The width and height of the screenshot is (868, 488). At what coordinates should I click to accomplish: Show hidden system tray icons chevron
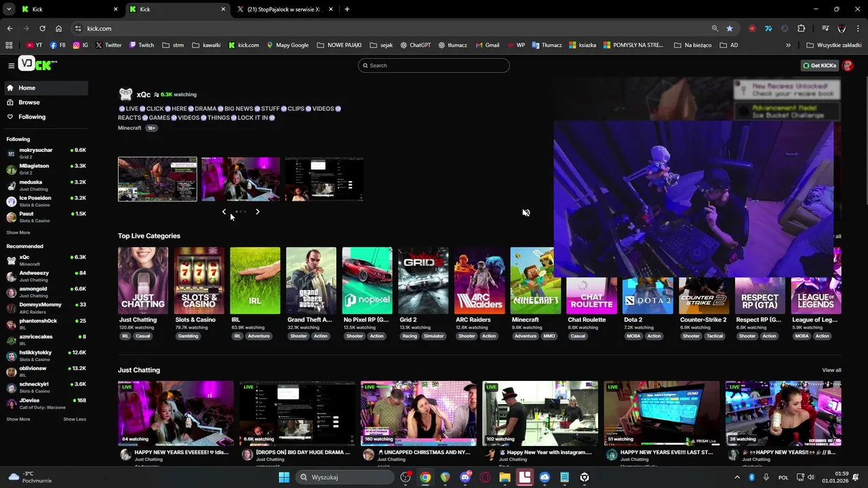(x=737, y=477)
